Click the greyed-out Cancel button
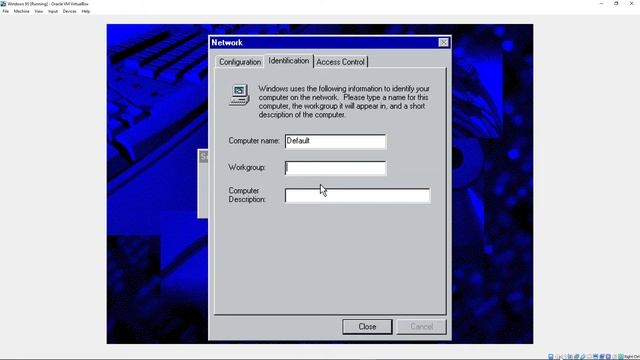 click(x=422, y=327)
